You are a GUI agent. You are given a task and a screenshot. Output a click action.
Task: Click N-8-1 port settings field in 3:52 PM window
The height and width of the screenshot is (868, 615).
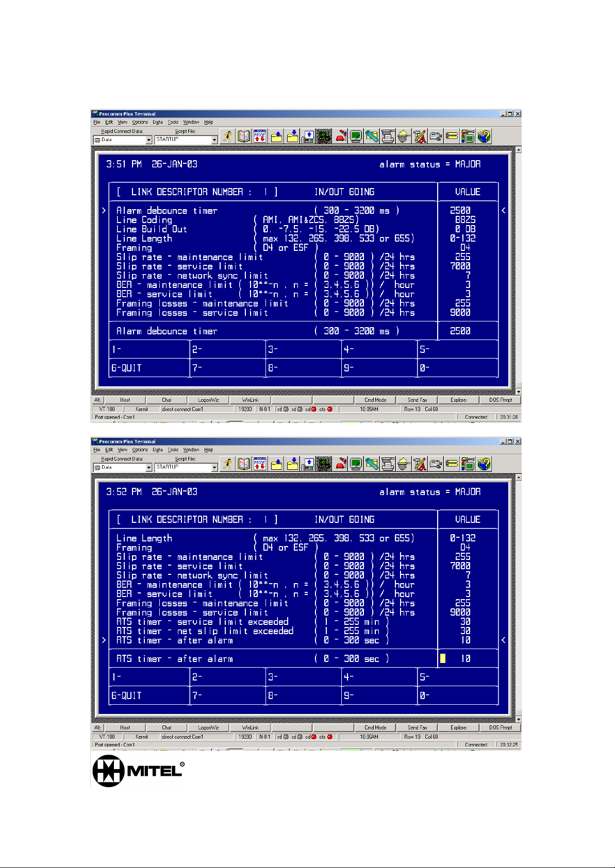[x=264, y=737]
